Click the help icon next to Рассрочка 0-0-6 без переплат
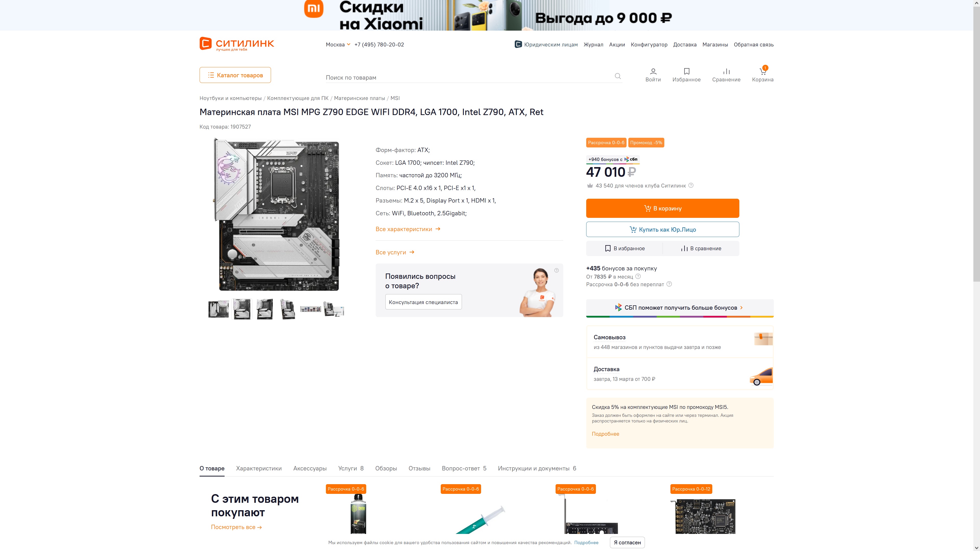This screenshot has width=980, height=551. coord(669,284)
